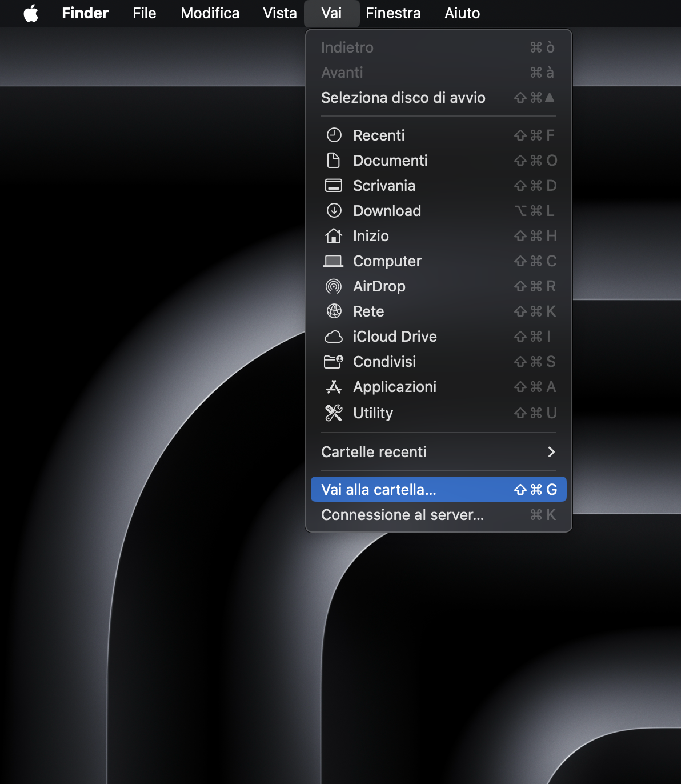Open the Modifica menu in menu bar
The width and height of the screenshot is (681, 784).
[x=210, y=13]
